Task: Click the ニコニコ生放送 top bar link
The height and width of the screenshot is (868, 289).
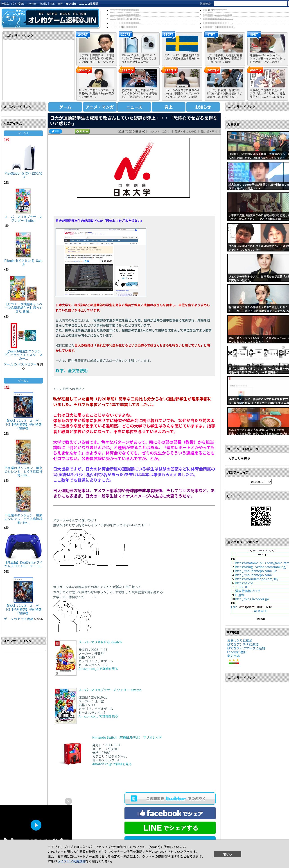Action: (88, 4)
